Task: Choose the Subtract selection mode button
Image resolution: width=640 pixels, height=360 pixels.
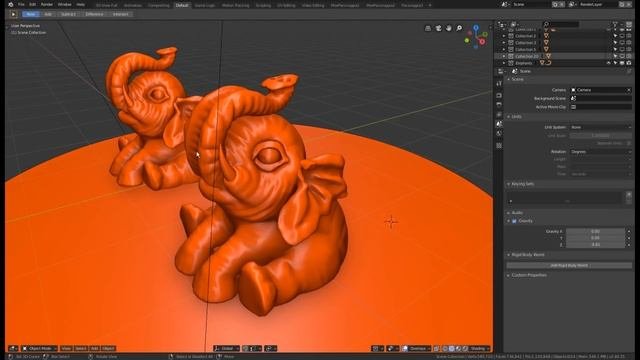Action: coord(68,14)
